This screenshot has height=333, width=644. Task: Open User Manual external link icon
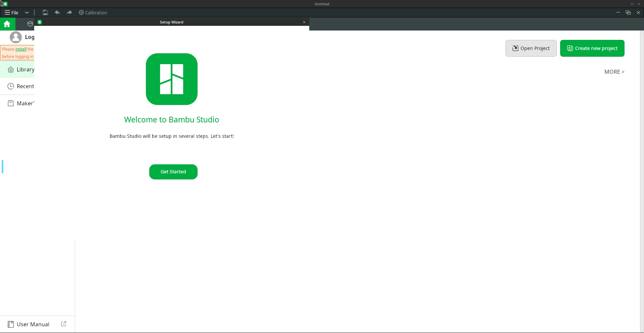coord(63,324)
